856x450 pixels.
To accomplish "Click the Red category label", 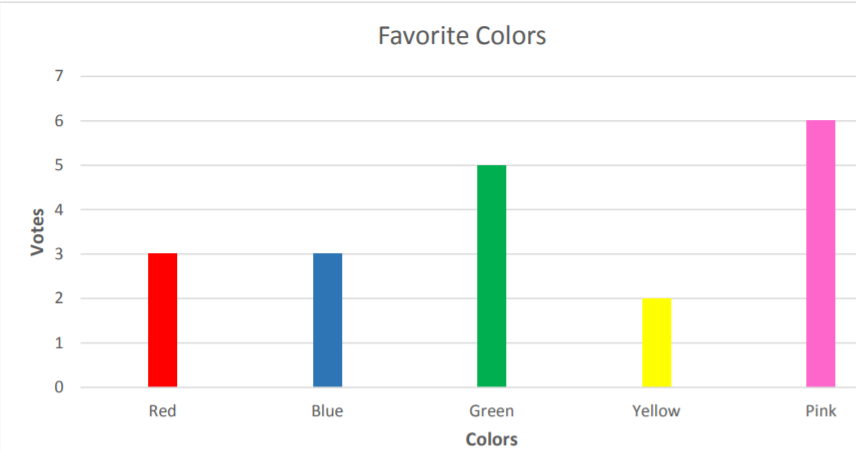I will 163,411.
